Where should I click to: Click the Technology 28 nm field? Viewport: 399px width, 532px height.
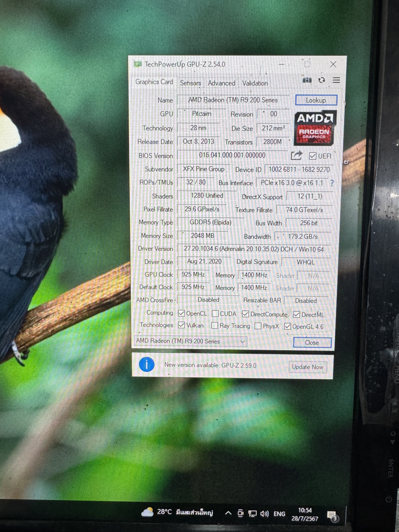[198, 128]
